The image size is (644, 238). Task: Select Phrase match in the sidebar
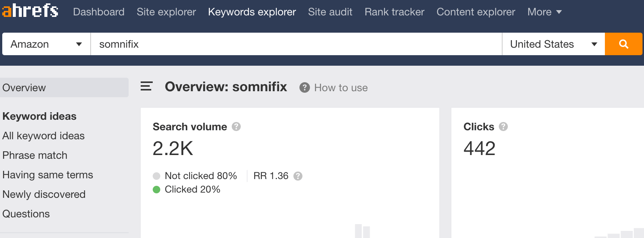[35, 155]
